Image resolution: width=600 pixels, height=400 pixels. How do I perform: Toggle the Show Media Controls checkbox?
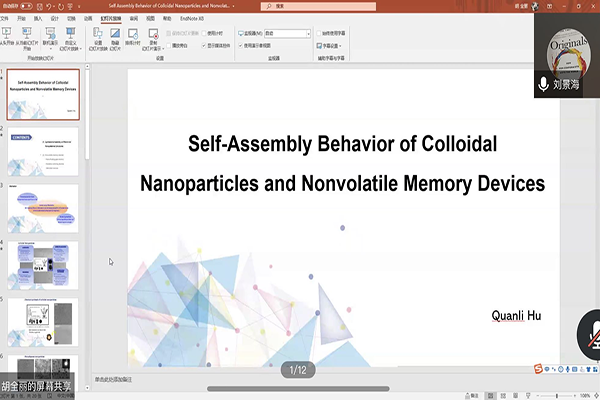pos(205,45)
